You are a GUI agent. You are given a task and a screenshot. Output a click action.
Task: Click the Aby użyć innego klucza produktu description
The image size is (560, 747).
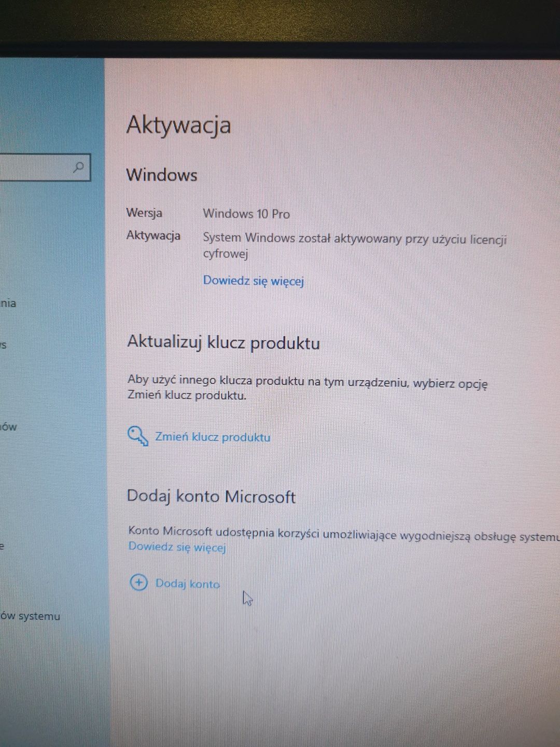tap(307, 388)
